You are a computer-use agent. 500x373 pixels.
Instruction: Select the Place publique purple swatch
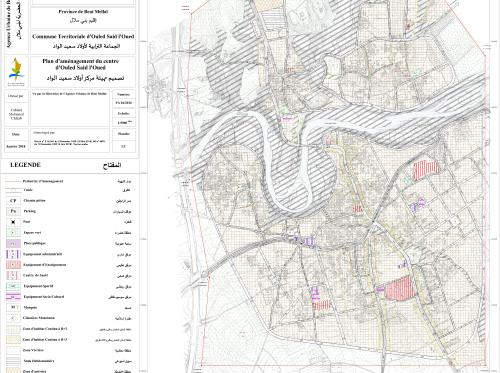pyautogui.click(x=13, y=243)
